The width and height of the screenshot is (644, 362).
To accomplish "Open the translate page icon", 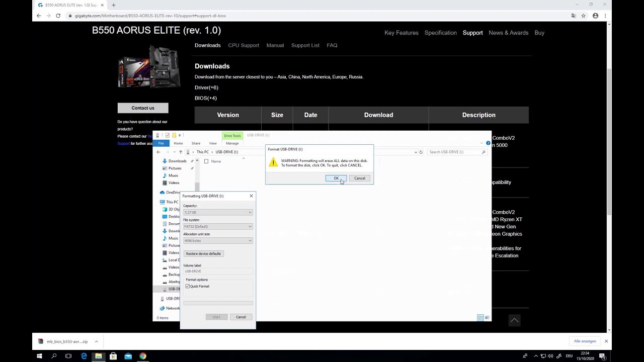I will pos(574,16).
